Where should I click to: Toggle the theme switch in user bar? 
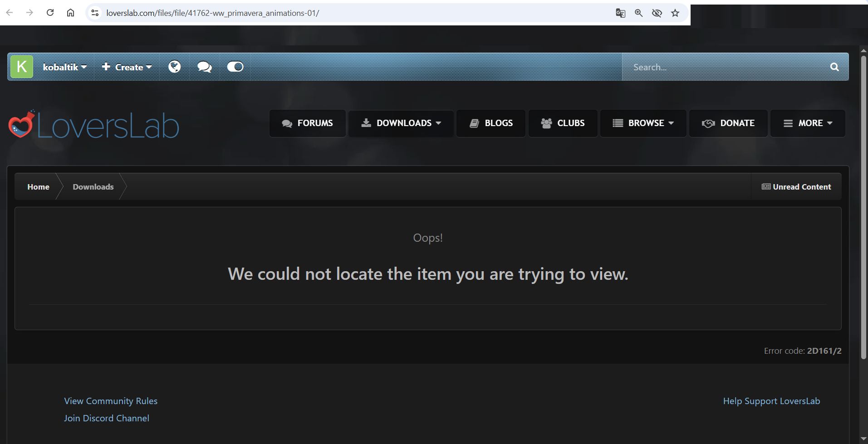(x=235, y=67)
